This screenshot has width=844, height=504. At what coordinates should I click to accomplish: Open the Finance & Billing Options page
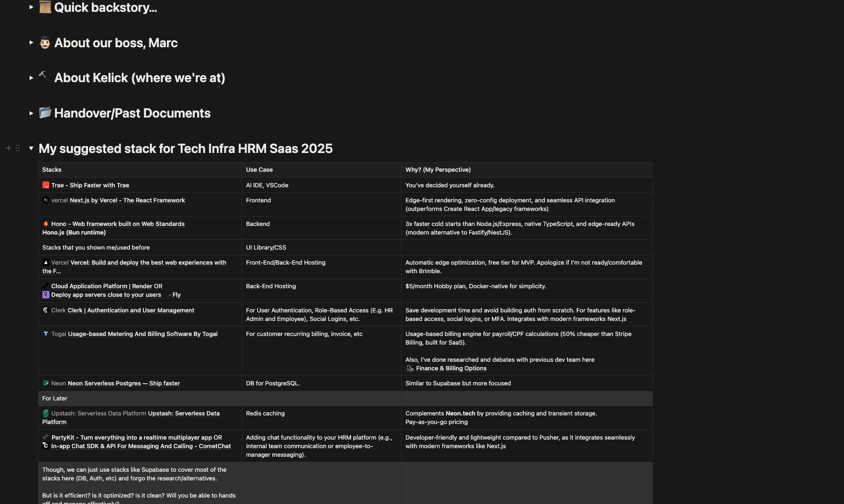451,368
